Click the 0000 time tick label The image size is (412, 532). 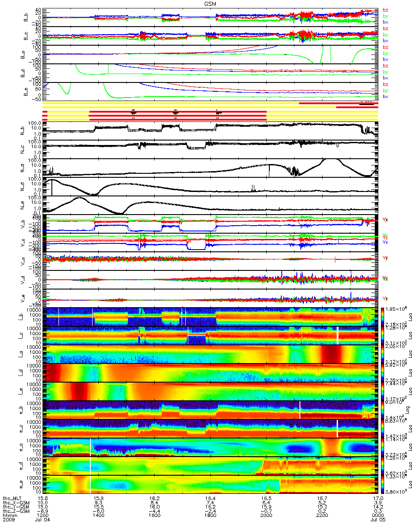[x=377, y=516]
